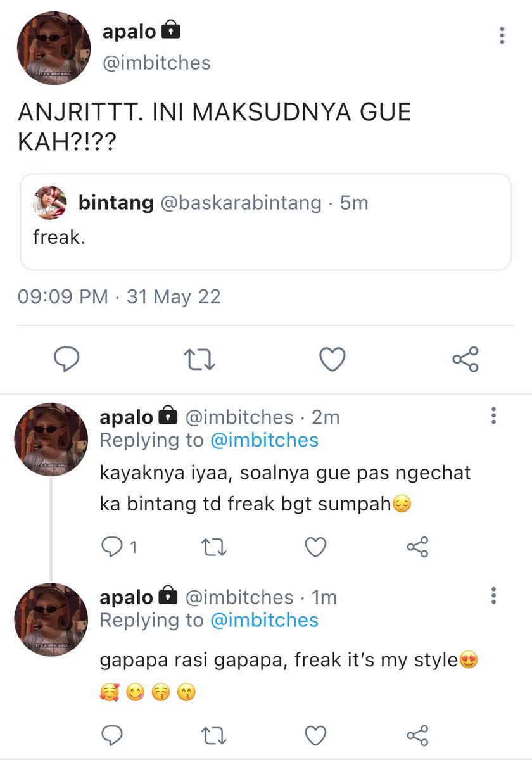Open the @imbitches link in the 2m reply
532x760 pixels.
[264, 440]
